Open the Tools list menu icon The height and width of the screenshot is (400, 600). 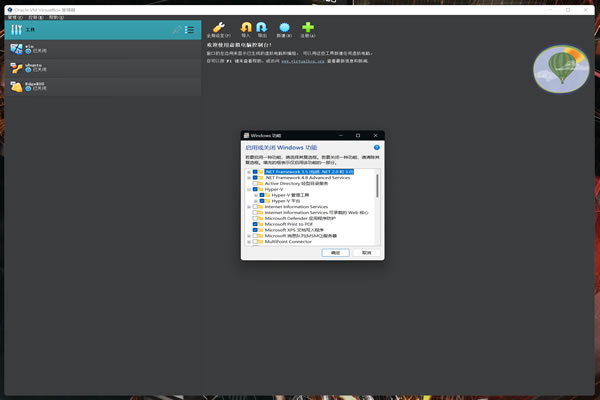pos(189,30)
